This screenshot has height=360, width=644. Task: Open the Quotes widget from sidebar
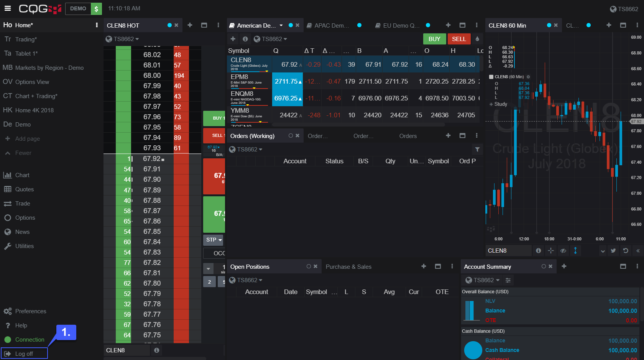click(x=19, y=189)
